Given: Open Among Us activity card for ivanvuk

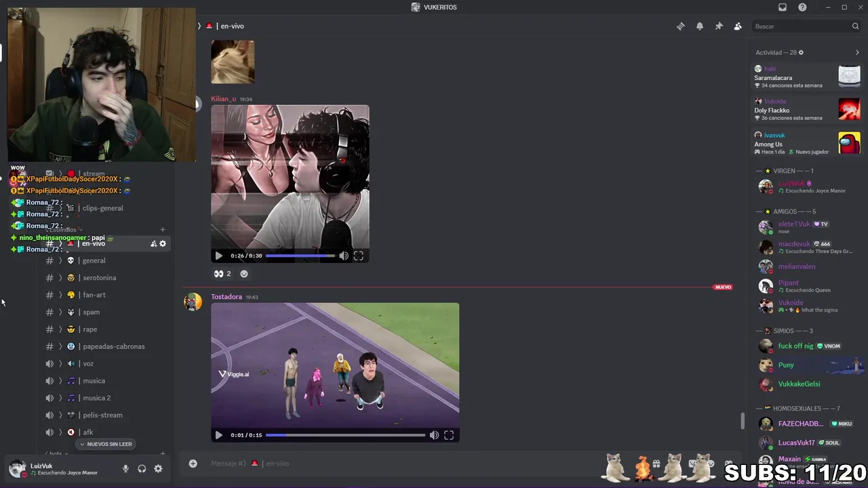Looking at the screenshot, I should pyautogui.click(x=807, y=143).
